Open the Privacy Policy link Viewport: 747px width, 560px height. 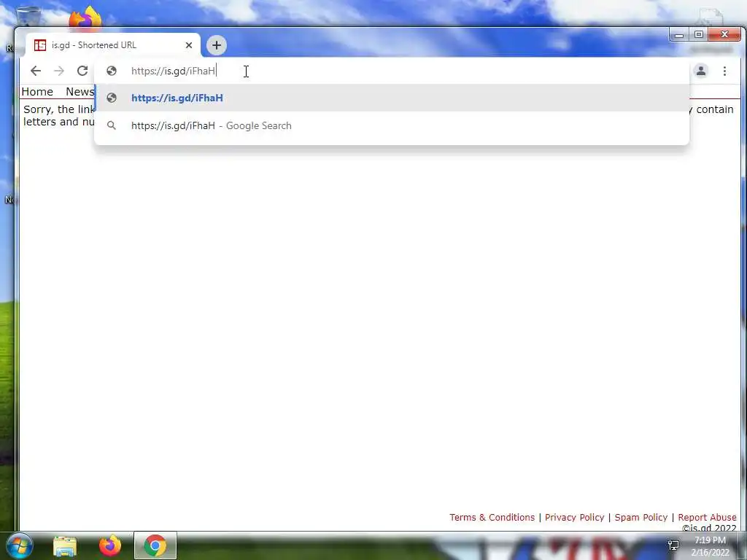coord(575,518)
